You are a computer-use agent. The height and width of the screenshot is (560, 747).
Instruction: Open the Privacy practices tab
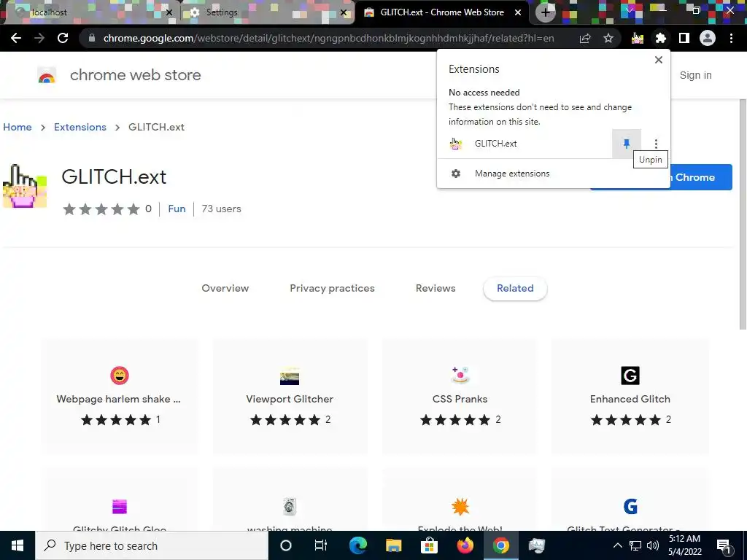tap(332, 288)
